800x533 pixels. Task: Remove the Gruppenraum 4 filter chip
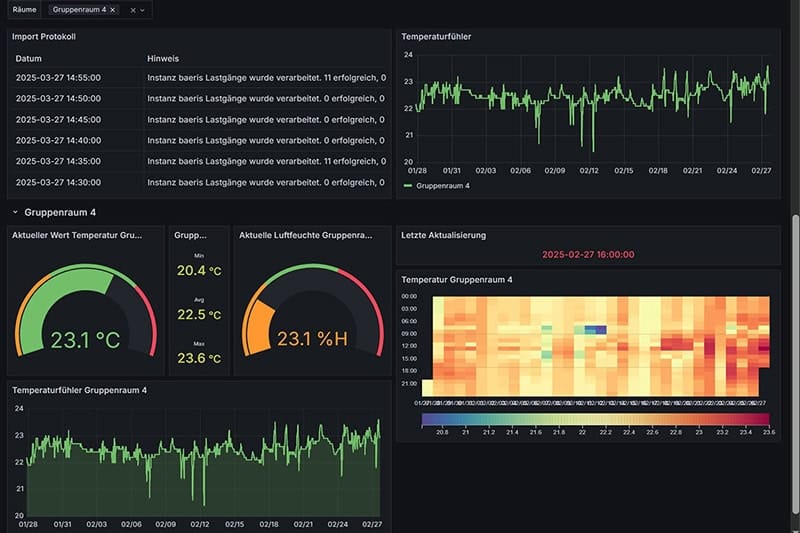click(112, 10)
